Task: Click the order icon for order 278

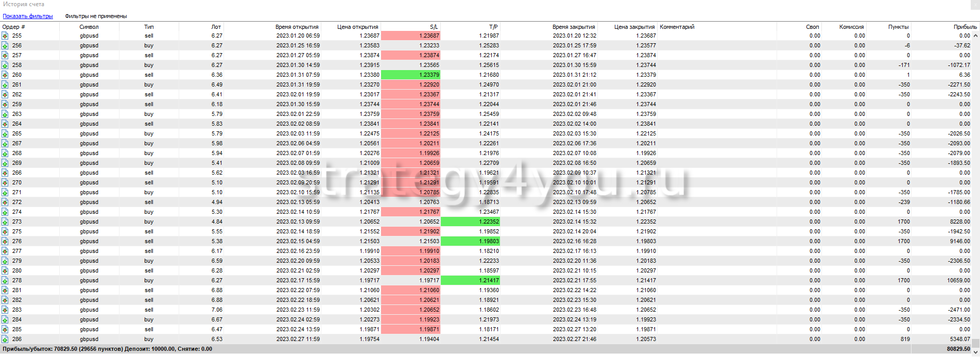Action: click(5, 280)
